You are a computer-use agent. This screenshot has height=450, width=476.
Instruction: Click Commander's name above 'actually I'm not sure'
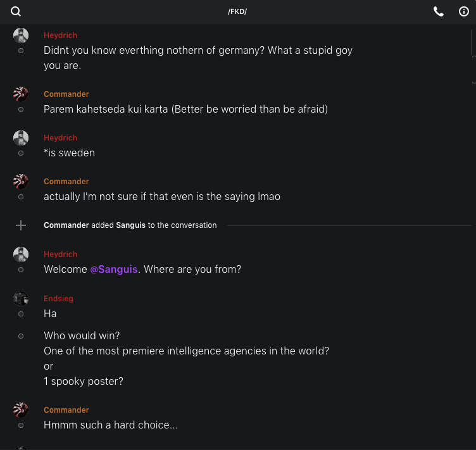tap(66, 182)
